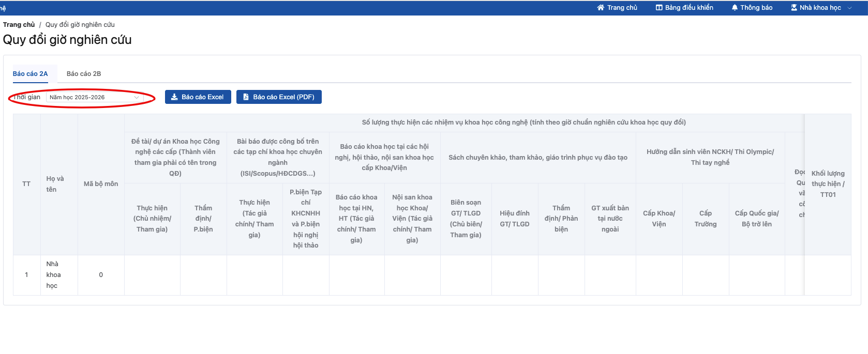Screen dimensions: 868x354
Task: Click the Khối lượng thực hiện / TT01 header
Action: (828, 184)
